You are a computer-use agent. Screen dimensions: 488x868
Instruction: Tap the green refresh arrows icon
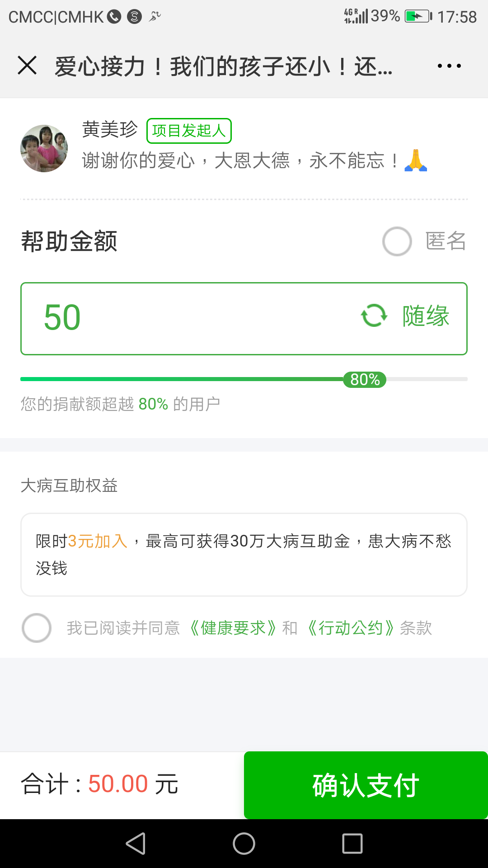coord(374,316)
